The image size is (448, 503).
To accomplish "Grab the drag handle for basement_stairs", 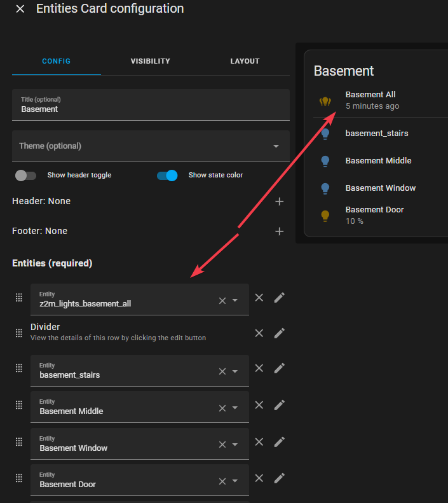I will point(19,368).
